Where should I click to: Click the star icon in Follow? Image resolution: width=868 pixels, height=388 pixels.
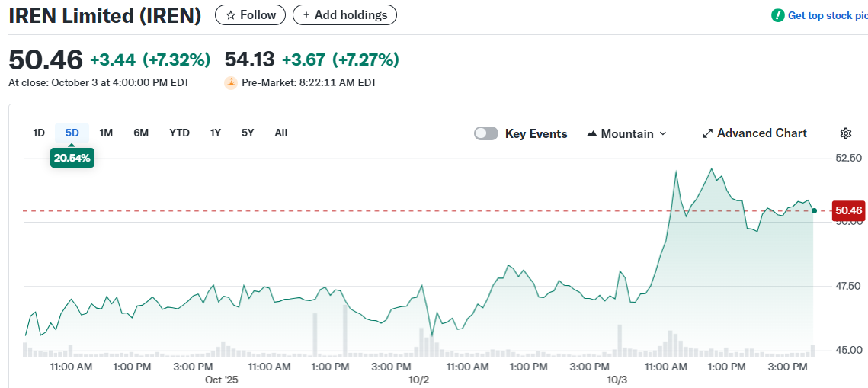pyautogui.click(x=230, y=15)
